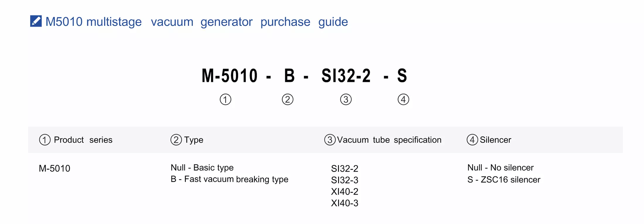This screenshot has height=224, width=644.
Task: Click circled number 2 under letter B
Action: pos(287,99)
